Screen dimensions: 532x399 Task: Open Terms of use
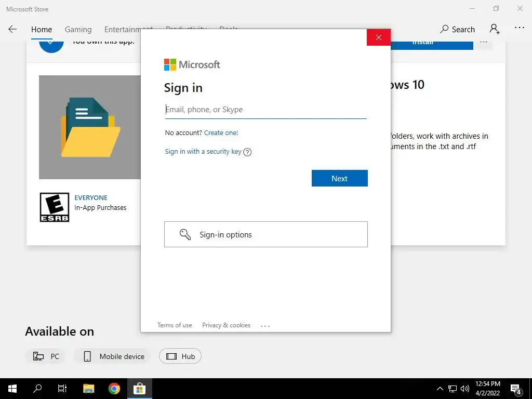coord(175,325)
